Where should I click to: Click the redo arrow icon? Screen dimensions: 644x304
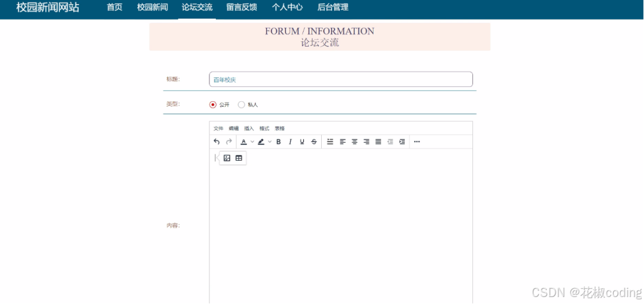click(x=229, y=142)
